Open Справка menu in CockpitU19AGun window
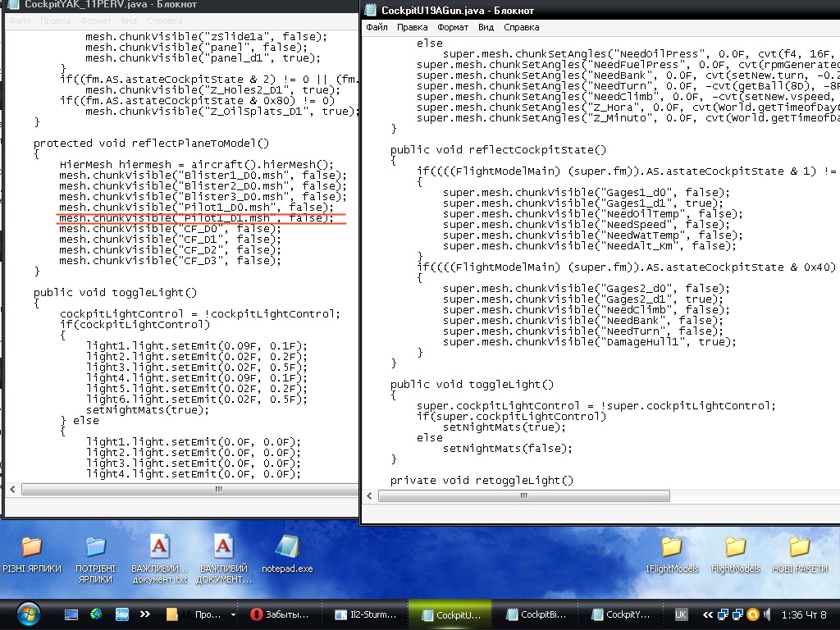Screen dimensions: 840x630 click(521, 27)
